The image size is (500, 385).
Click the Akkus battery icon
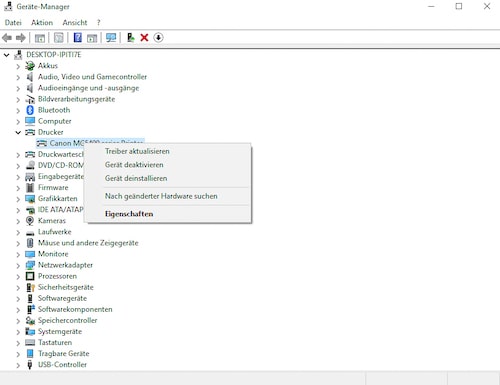(x=30, y=66)
